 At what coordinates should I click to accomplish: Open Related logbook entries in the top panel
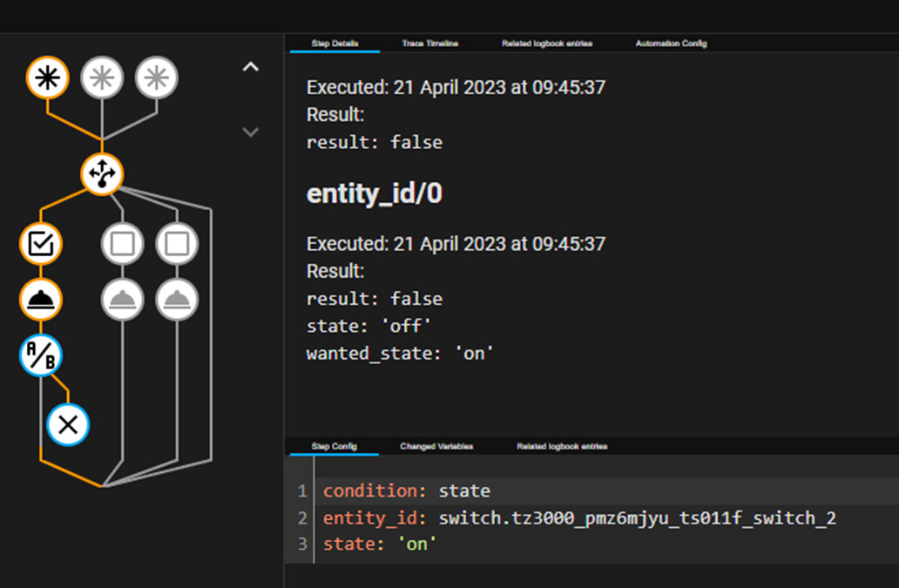[548, 44]
